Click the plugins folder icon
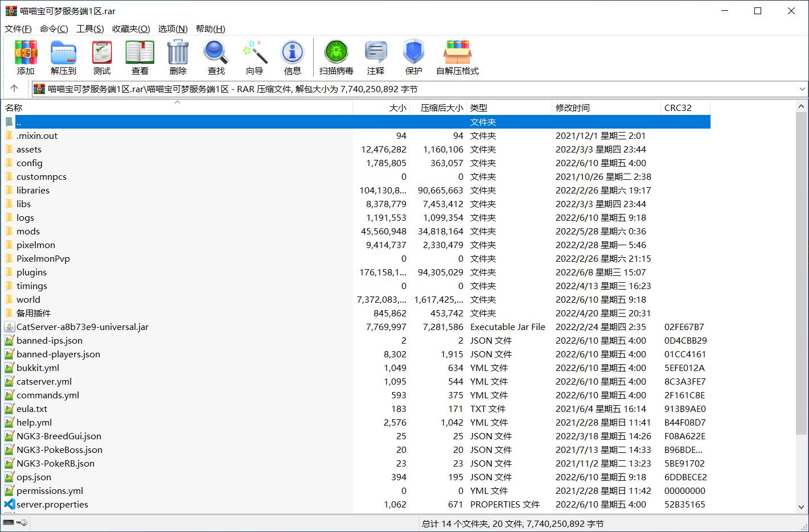Image resolution: width=809 pixels, height=532 pixels. [9, 272]
